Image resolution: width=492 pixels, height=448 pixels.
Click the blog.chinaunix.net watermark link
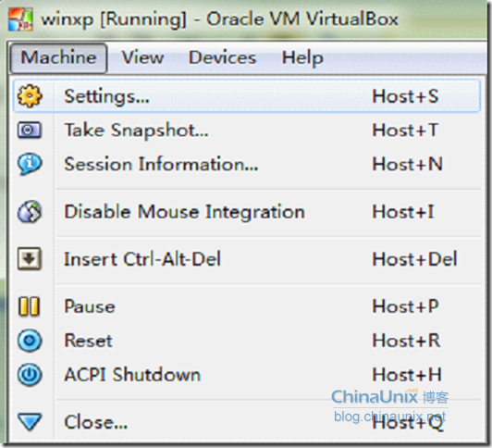pos(389,417)
